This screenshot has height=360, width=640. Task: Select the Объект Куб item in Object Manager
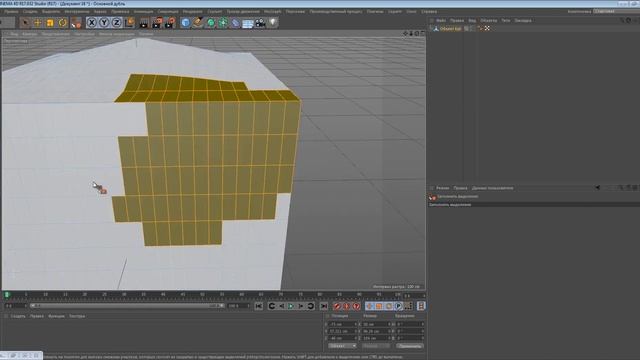click(450, 29)
